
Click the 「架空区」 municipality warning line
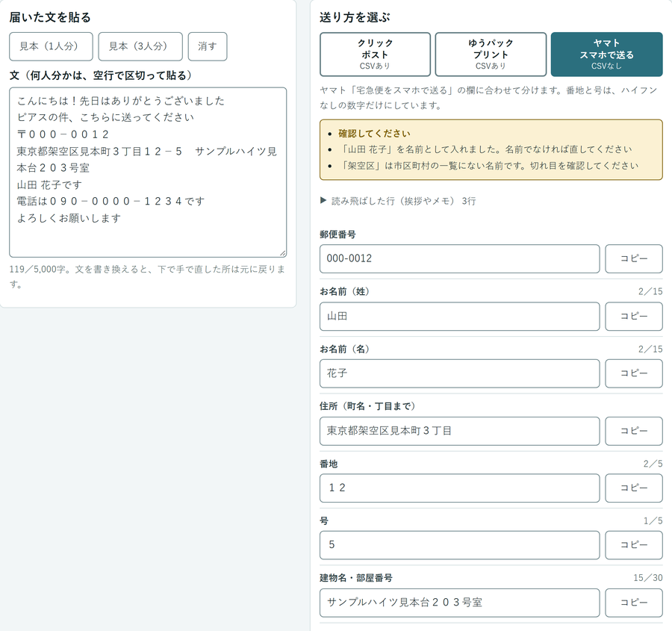pos(488,166)
